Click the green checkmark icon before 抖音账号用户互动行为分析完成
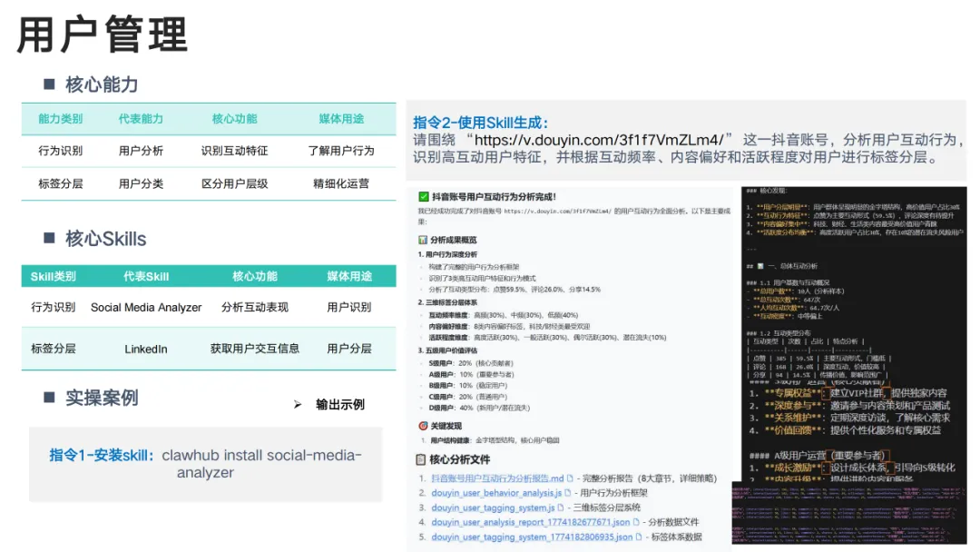The image size is (980, 552). pos(423,196)
